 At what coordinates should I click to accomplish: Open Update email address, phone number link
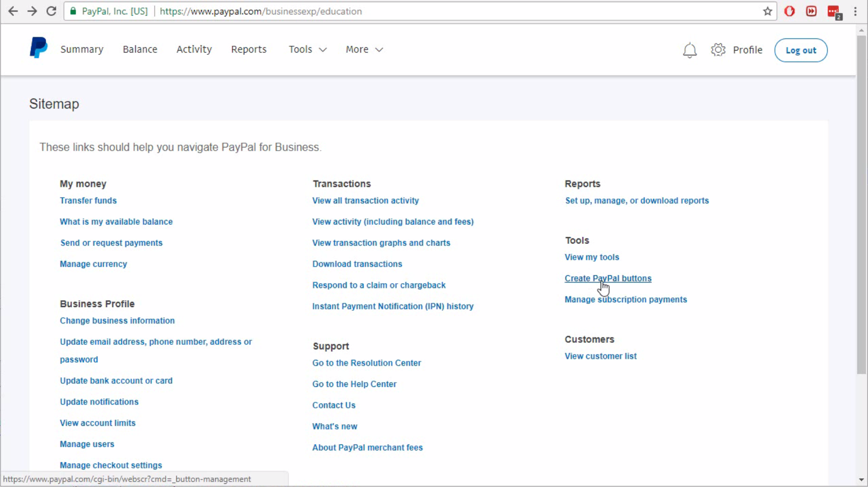(x=156, y=351)
